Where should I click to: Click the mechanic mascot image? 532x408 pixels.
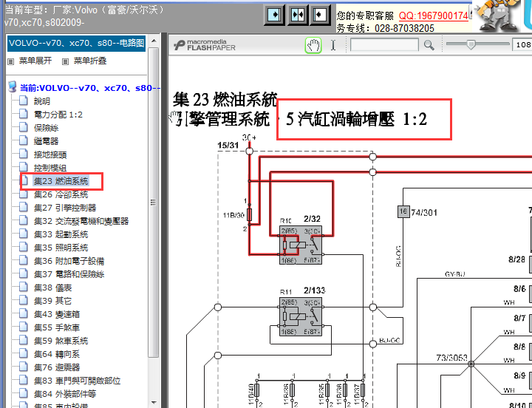(x=497, y=16)
